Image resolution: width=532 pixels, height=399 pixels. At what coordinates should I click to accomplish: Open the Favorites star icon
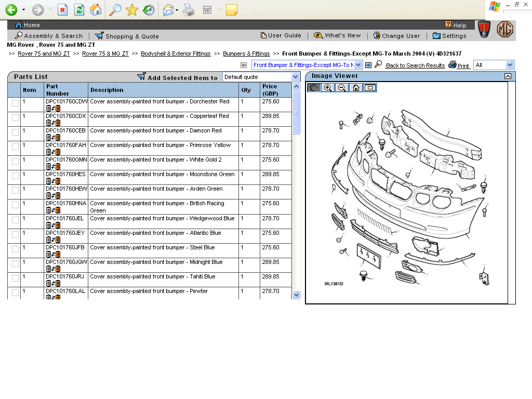131,10
